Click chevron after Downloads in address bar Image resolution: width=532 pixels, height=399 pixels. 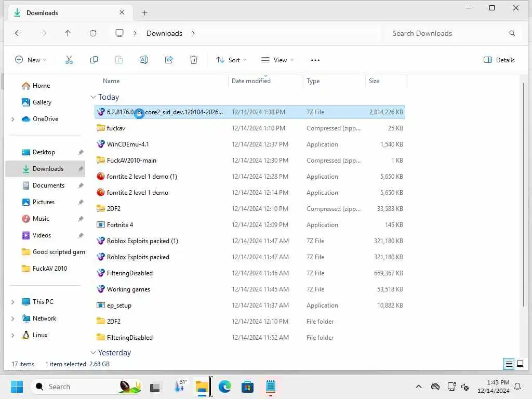point(193,33)
